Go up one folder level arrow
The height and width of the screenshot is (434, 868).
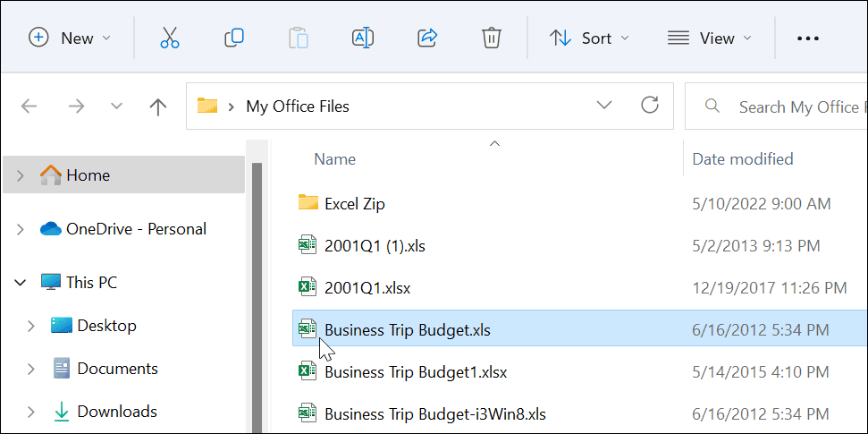click(158, 107)
